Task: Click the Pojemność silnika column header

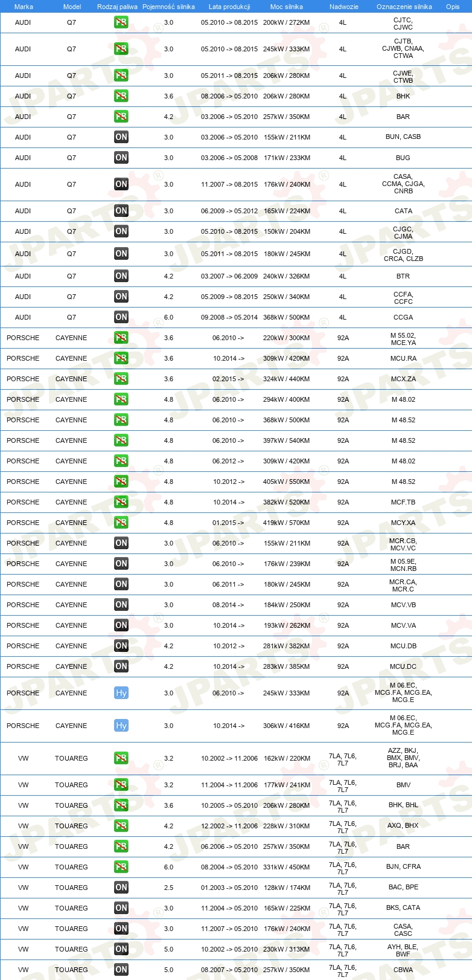Action: pos(168,7)
